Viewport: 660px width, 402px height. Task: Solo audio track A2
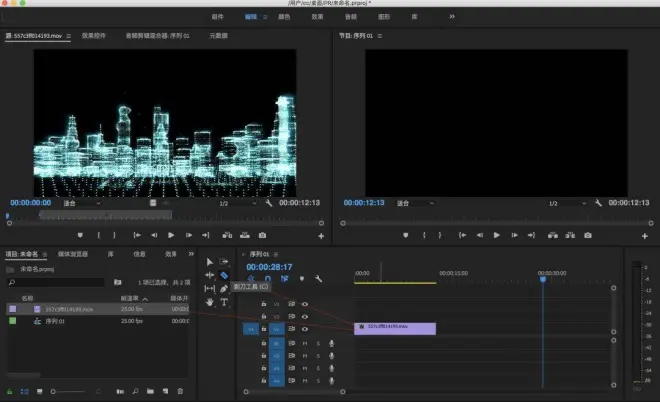tap(318, 356)
